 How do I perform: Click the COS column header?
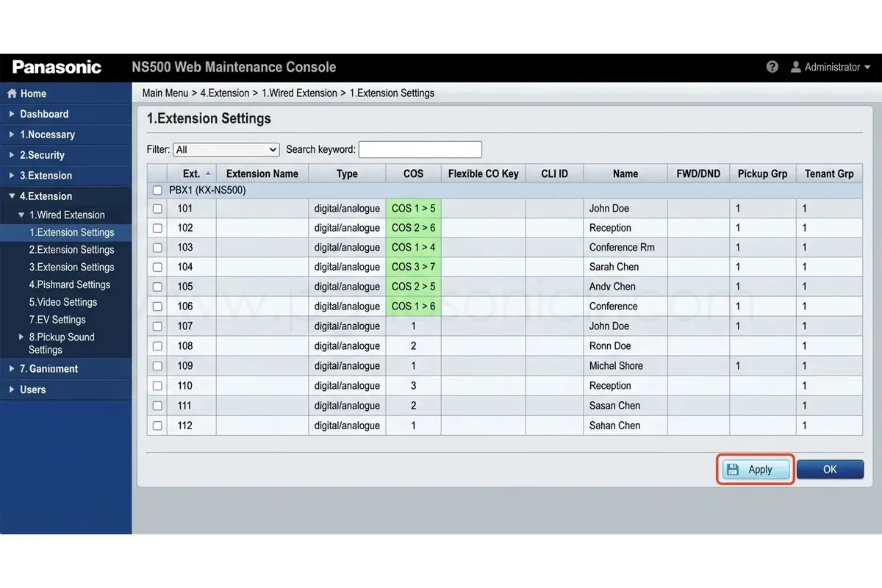coord(414,173)
